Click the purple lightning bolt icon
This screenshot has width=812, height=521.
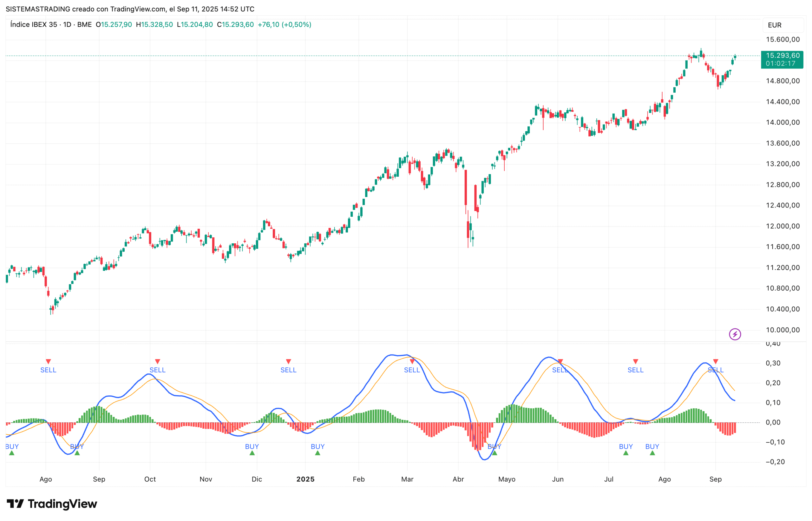point(735,334)
